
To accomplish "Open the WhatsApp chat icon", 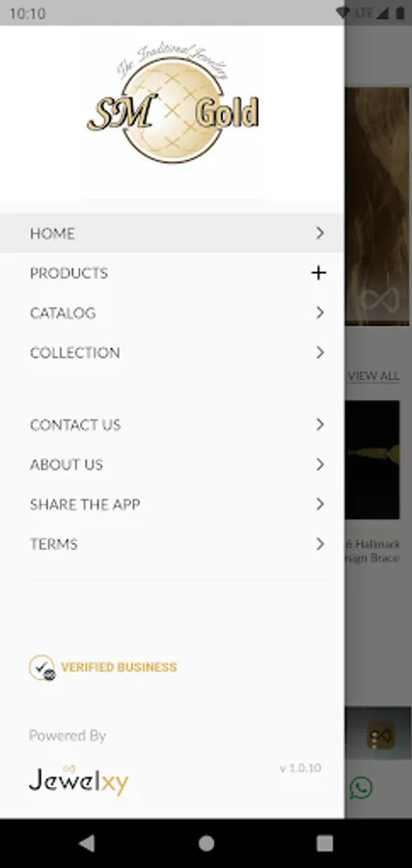I will point(361,787).
